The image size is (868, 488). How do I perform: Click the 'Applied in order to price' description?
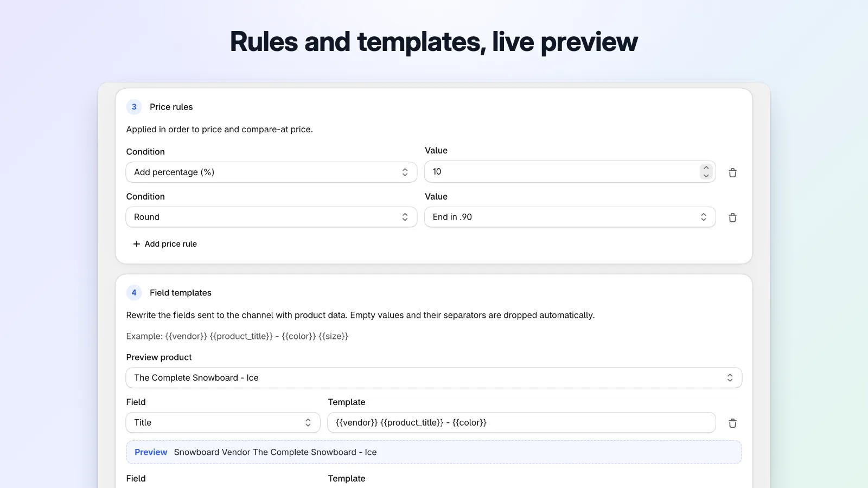[x=220, y=129]
